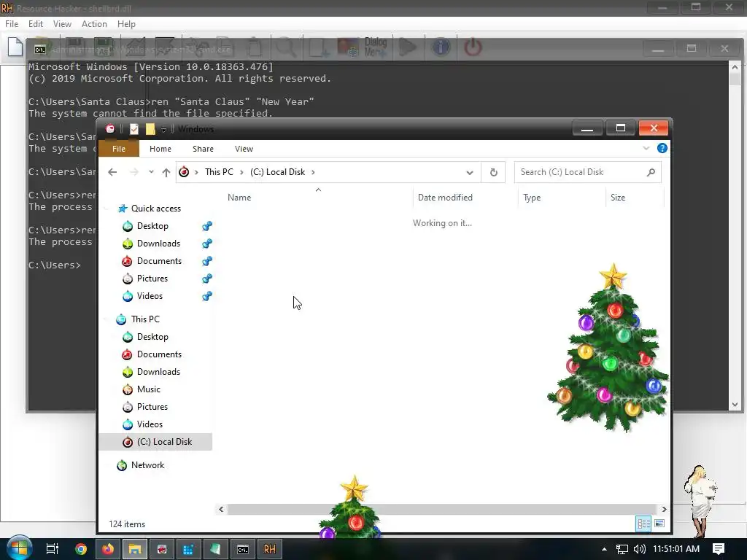Image resolution: width=747 pixels, height=560 pixels.
Task: Open Downloads under Quick access
Action: [158, 244]
